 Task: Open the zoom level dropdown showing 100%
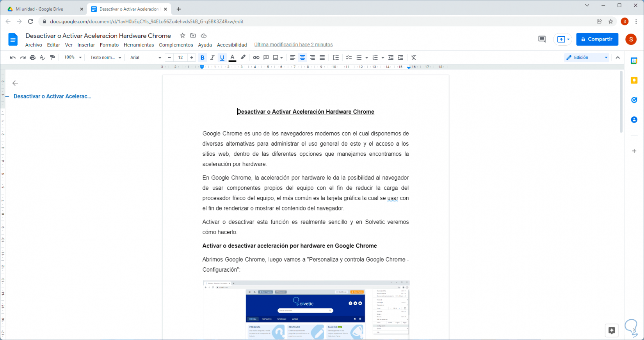click(73, 58)
